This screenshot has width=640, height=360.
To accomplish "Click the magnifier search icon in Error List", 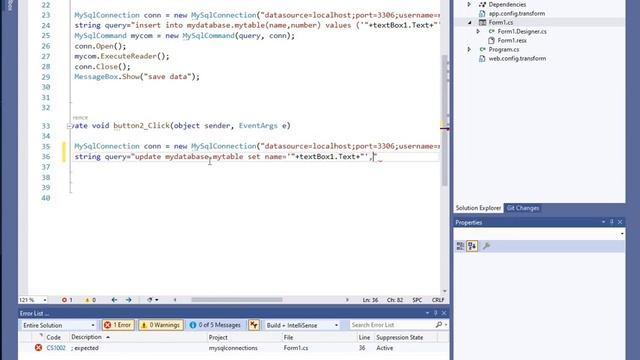I will [x=439, y=325].
